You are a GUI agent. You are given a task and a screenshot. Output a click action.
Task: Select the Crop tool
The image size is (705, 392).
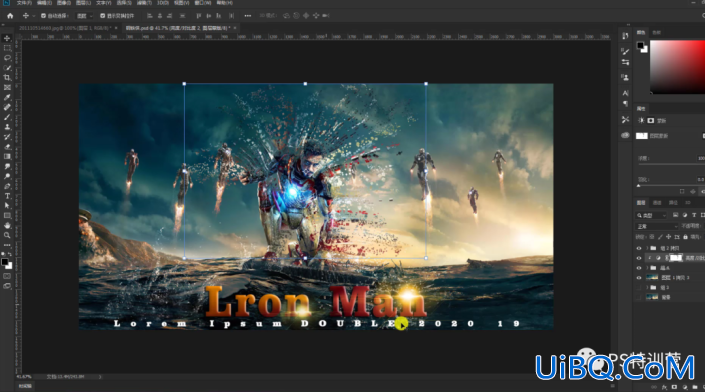click(x=7, y=78)
